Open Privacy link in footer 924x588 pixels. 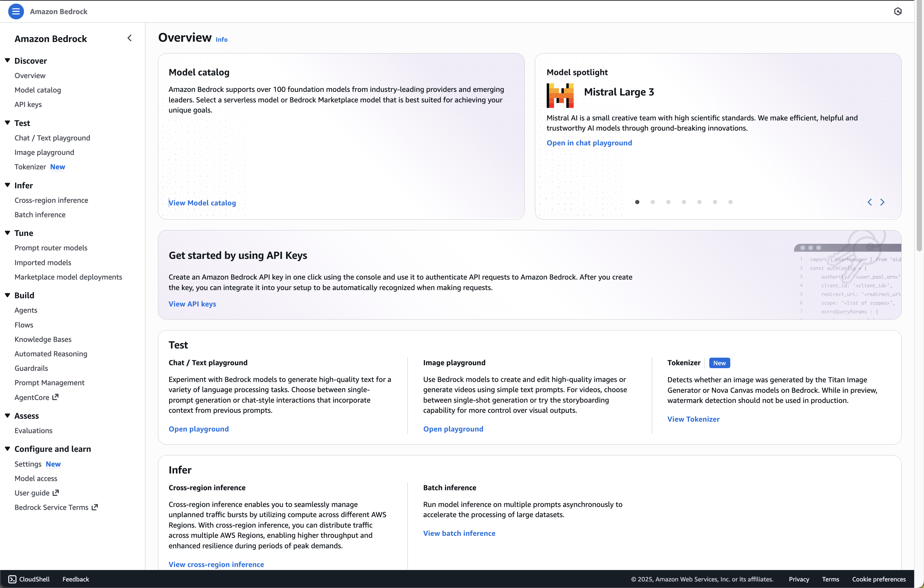[x=799, y=579]
